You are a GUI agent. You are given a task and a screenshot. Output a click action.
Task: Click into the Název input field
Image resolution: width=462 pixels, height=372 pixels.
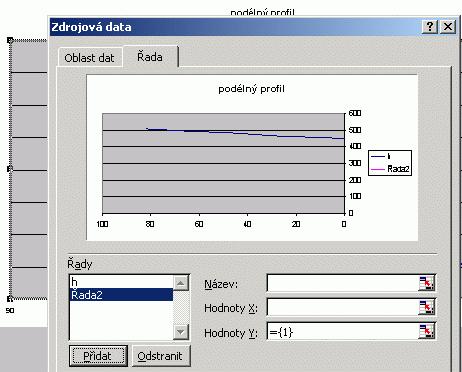point(343,283)
